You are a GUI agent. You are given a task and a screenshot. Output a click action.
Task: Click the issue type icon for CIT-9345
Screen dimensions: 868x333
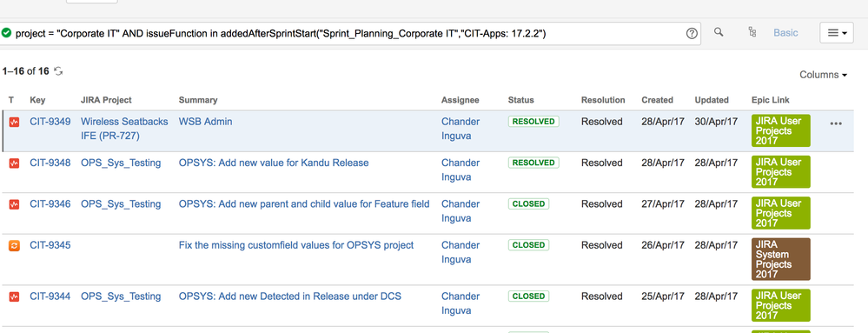tap(15, 245)
